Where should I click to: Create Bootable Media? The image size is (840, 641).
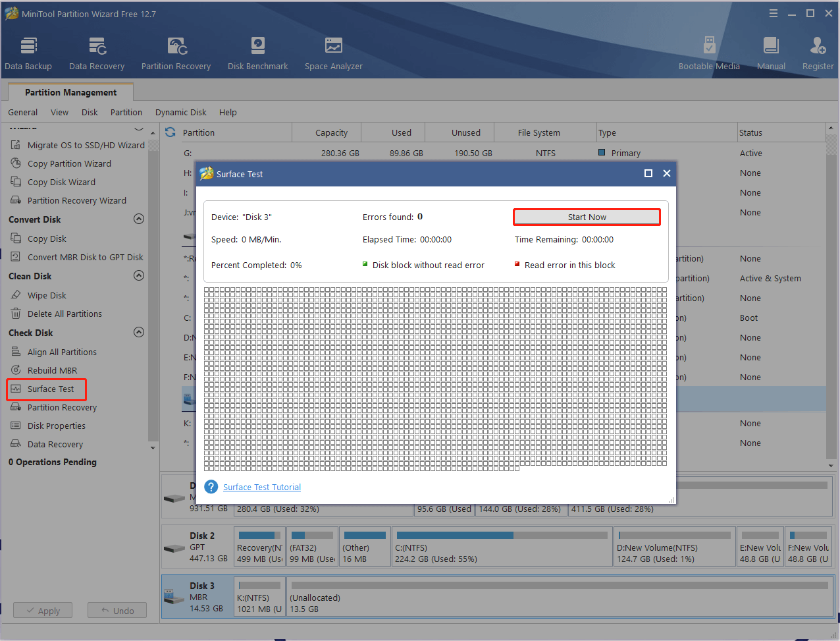click(x=709, y=53)
